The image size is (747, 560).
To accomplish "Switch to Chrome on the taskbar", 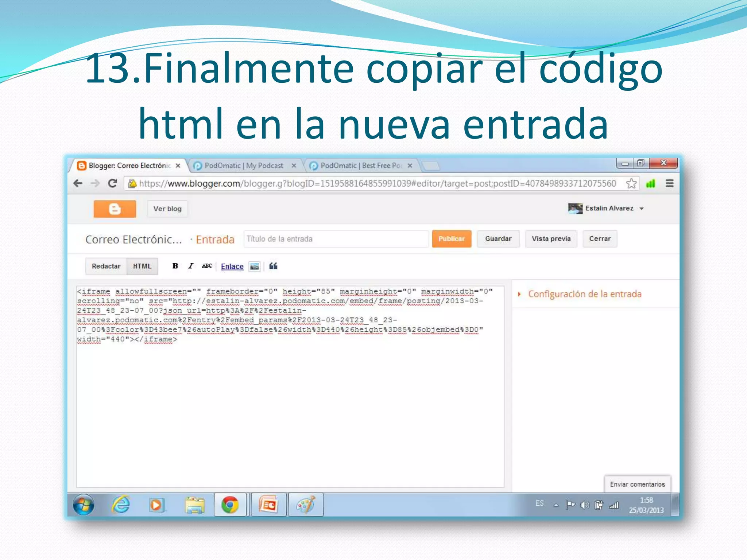I will [x=230, y=505].
